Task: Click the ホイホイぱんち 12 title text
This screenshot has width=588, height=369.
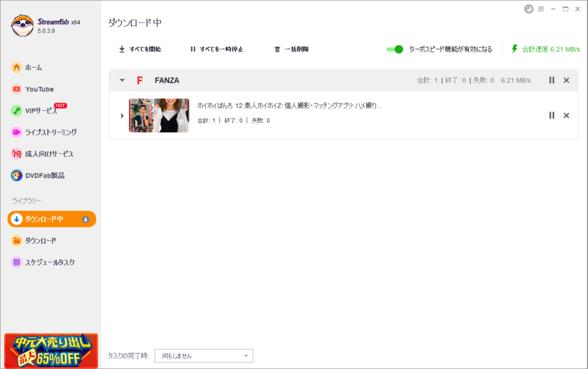Action: pos(289,106)
